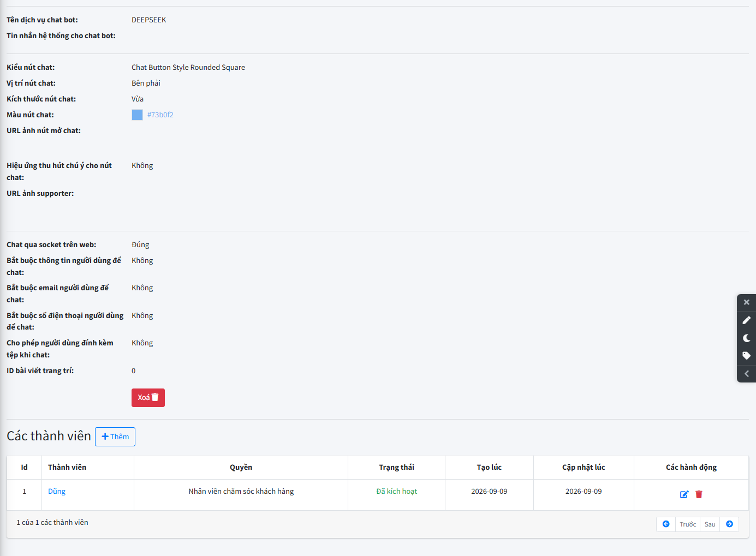Click the Các thành viên heading
Image resolution: width=756 pixels, height=556 pixels.
(49, 436)
